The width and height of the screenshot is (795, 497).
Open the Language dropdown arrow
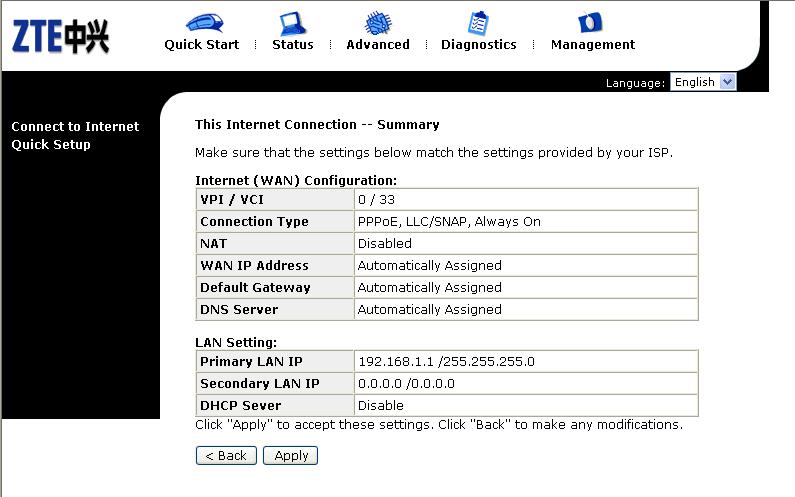pyautogui.click(x=728, y=82)
